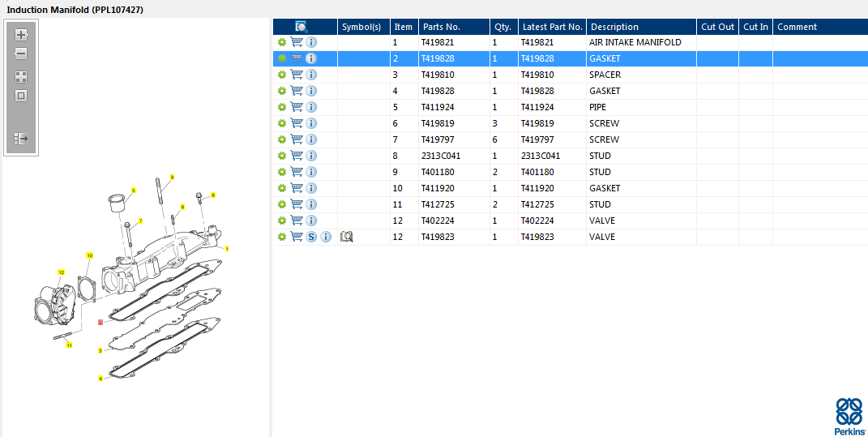
Task: Click T402224 in the Latest Part No. column
Action: coord(537,221)
